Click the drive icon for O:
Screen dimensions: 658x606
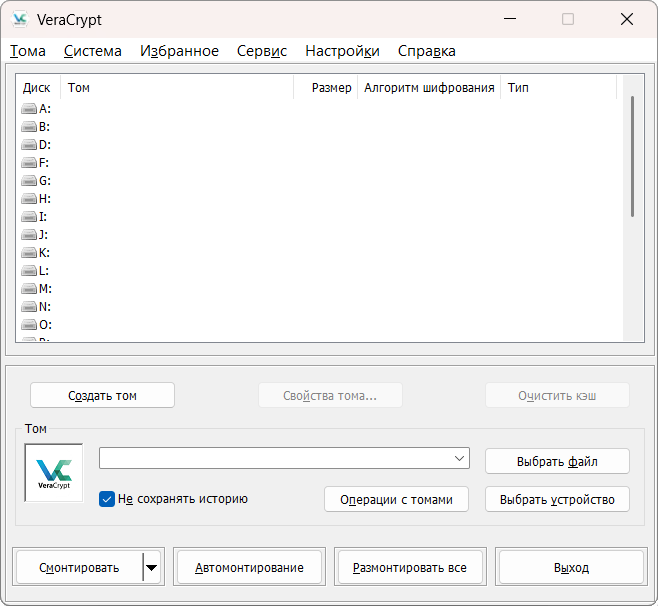29,325
